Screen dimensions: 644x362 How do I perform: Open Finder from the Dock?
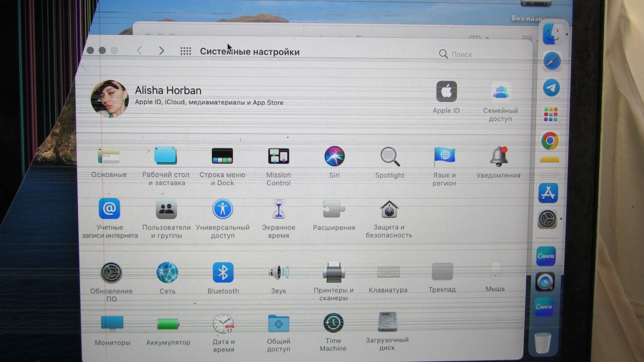click(x=552, y=34)
